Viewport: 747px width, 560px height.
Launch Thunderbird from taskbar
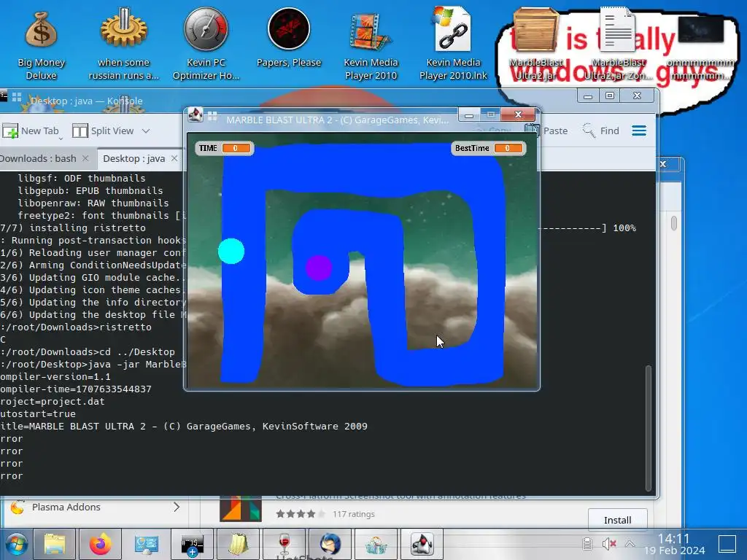point(330,544)
